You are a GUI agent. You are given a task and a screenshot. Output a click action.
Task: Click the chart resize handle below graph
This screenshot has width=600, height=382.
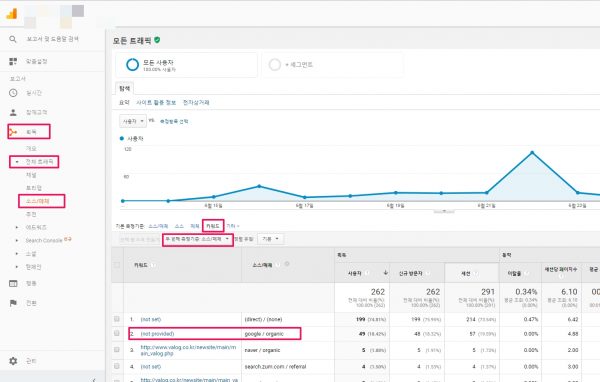coord(444,211)
